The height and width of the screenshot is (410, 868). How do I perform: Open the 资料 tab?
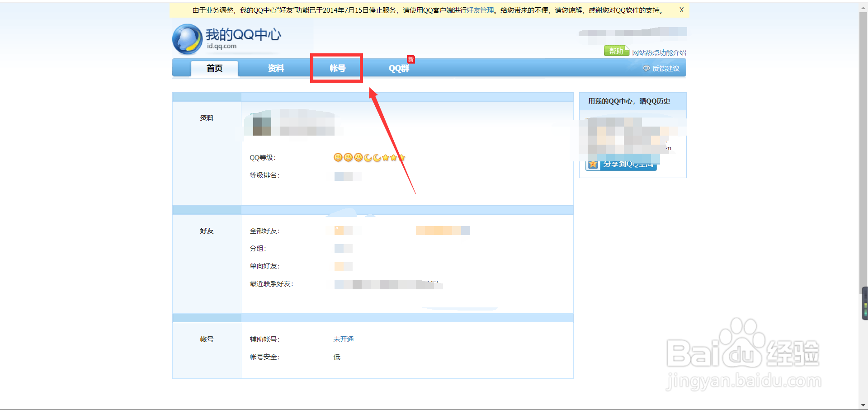pyautogui.click(x=276, y=68)
